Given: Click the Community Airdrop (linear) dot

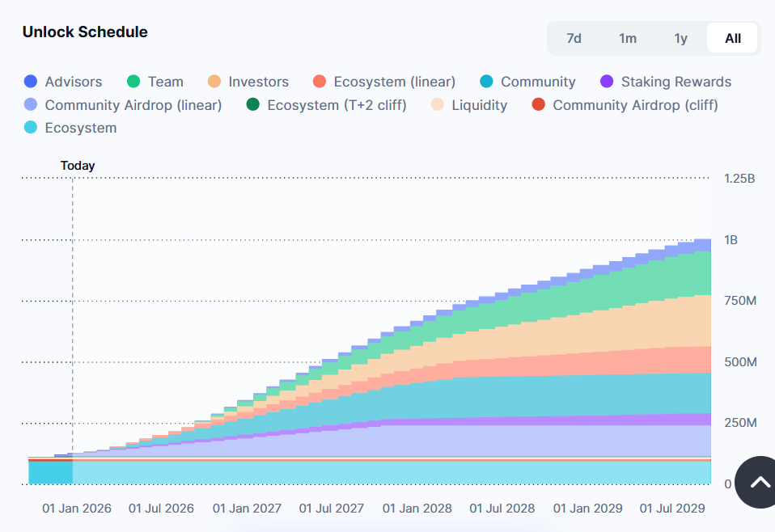Looking at the screenshot, I should [x=30, y=105].
